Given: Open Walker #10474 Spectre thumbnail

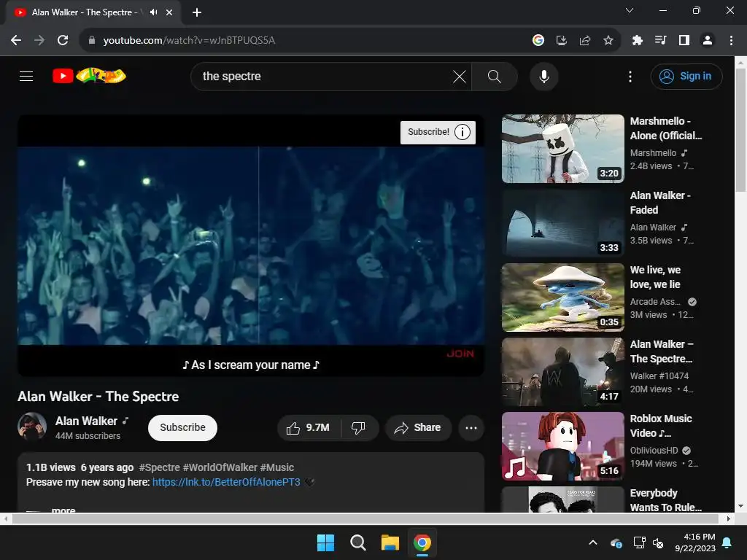Looking at the screenshot, I should pos(562,372).
